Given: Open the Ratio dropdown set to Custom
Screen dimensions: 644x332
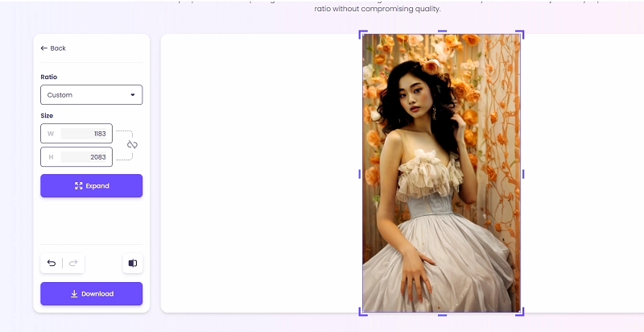Looking at the screenshot, I should tap(91, 95).
